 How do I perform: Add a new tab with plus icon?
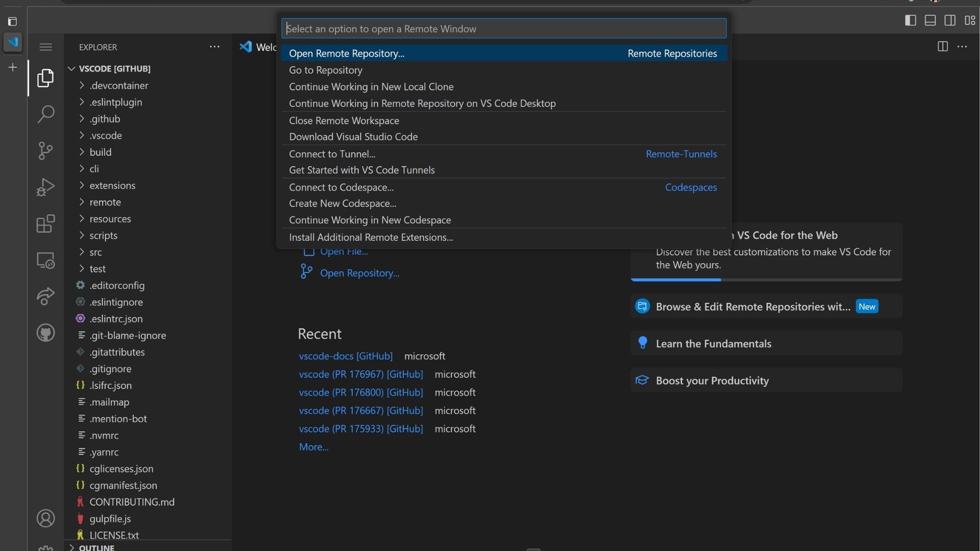[13, 67]
